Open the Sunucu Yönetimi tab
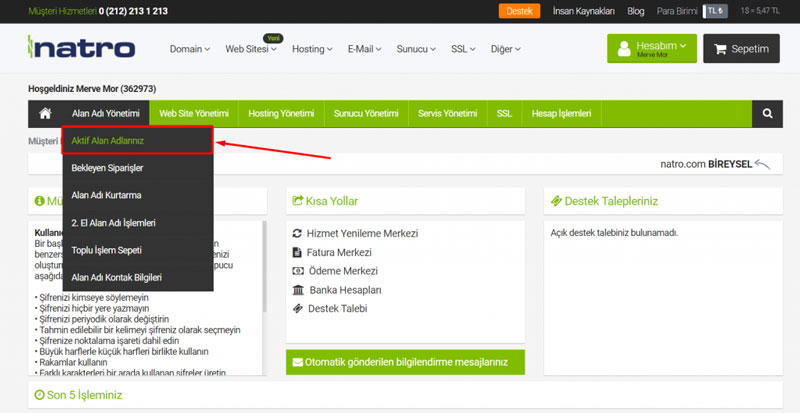The height and width of the screenshot is (413, 800). pos(366,113)
